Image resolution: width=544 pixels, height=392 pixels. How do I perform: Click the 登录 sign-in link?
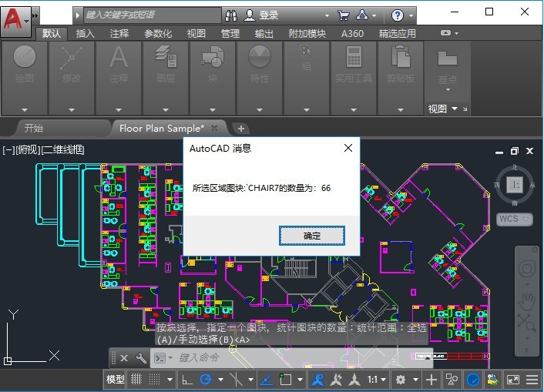coord(269,15)
